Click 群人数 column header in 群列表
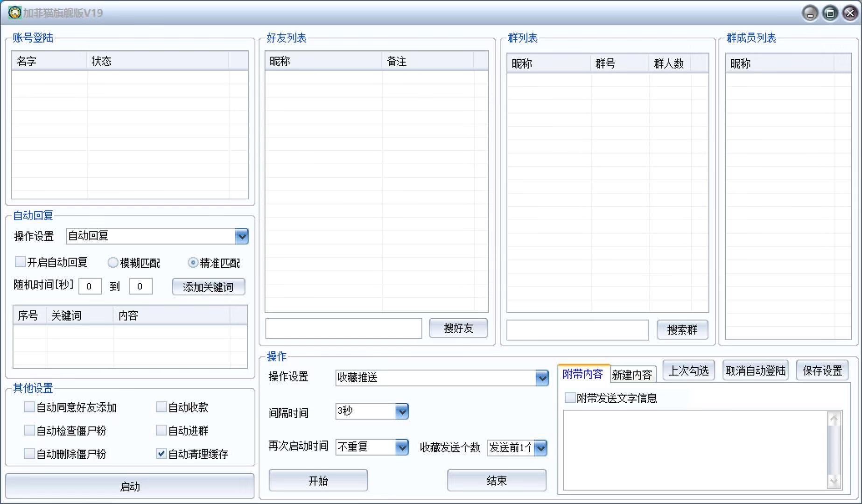Screen dimensions: 862x504 (x=670, y=63)
